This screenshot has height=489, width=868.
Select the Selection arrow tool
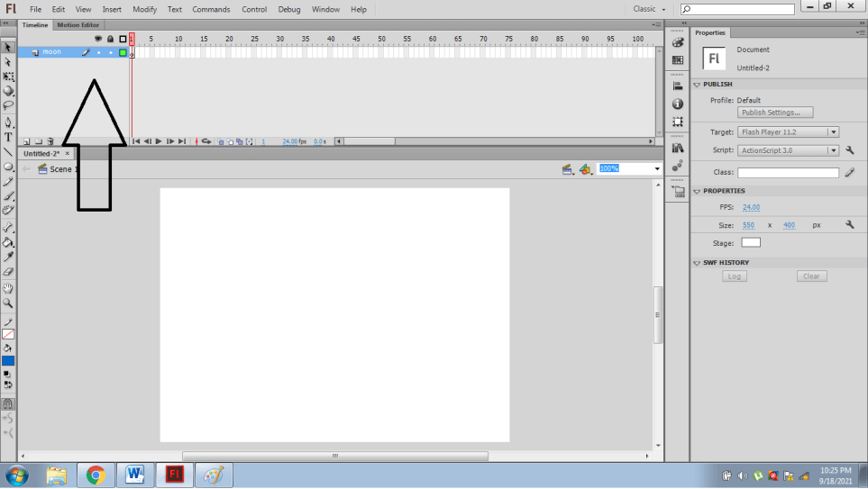pos(8,48)
